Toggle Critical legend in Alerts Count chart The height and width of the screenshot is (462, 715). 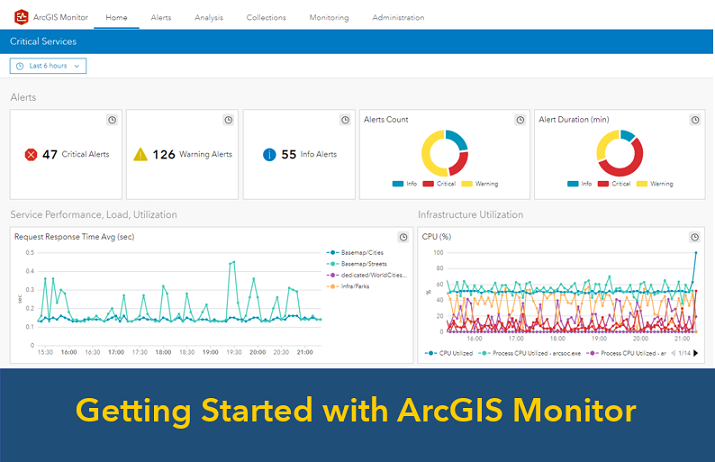[439, 184]
